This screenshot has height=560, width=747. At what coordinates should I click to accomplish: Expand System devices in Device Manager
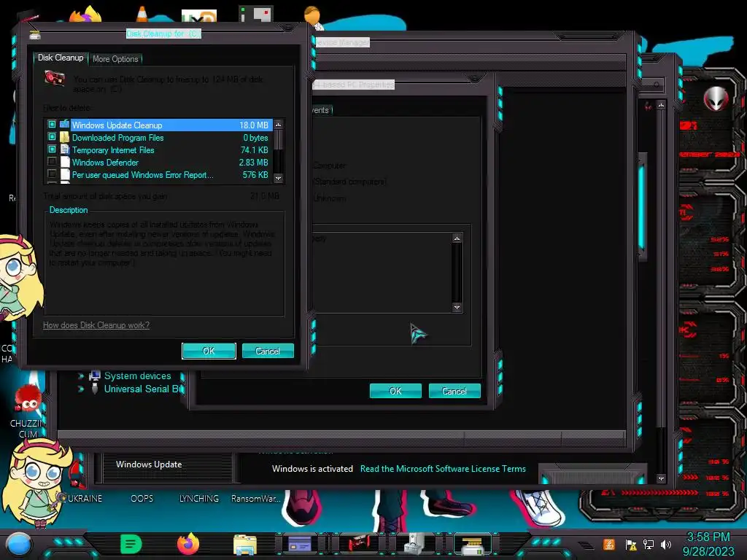[x=81, y=376]
